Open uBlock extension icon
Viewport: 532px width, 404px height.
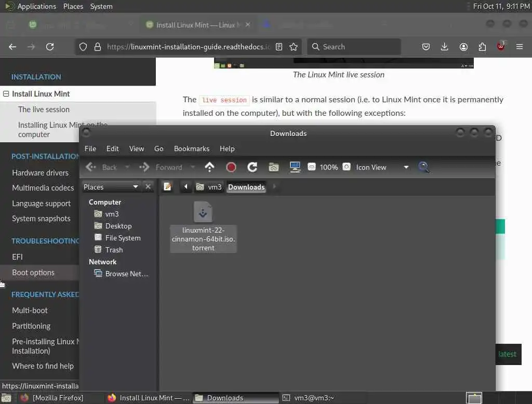tap(501, 46)
